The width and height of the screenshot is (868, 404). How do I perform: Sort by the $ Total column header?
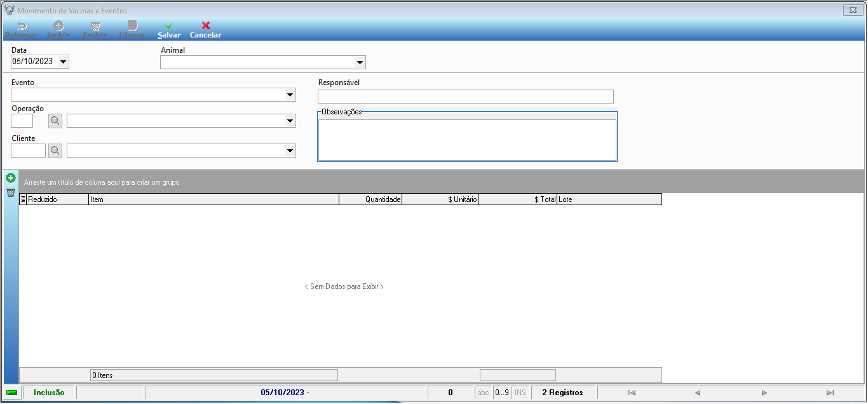[x=518, y=199]
